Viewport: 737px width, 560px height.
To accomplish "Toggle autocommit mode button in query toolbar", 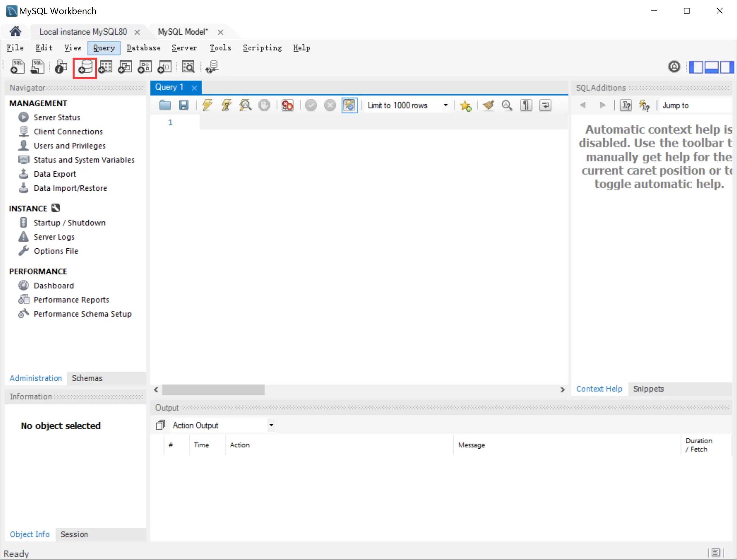I will point(349,105).
